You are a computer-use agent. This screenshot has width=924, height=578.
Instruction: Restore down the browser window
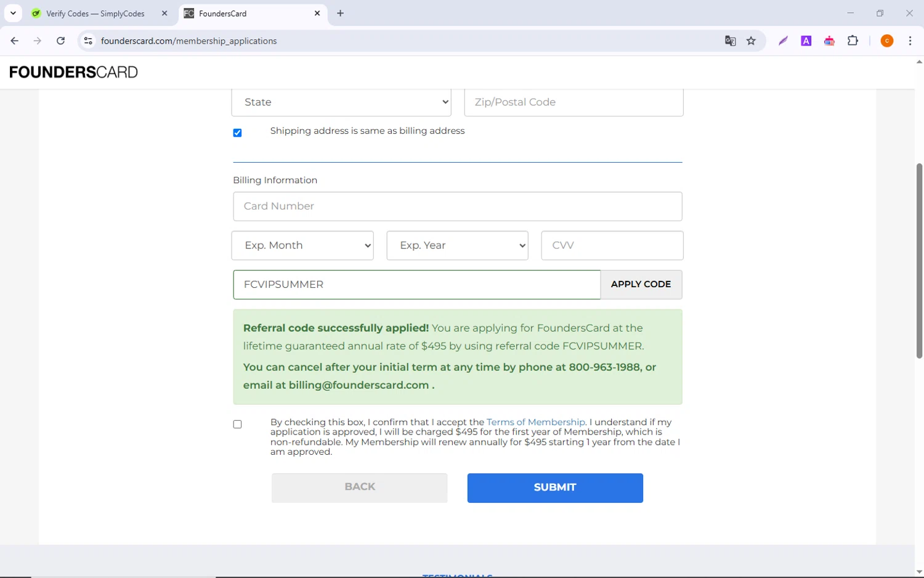(x=880, y=13)
